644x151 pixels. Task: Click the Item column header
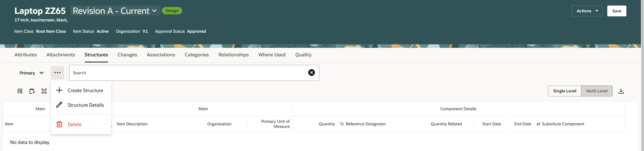tap(9, 124)
